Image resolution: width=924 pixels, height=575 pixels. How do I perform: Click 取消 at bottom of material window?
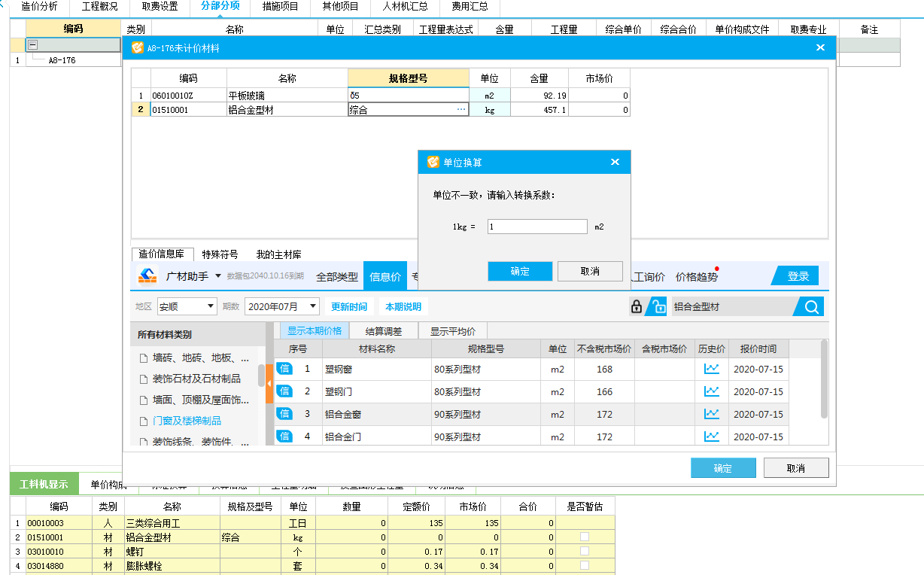[796, 467]
